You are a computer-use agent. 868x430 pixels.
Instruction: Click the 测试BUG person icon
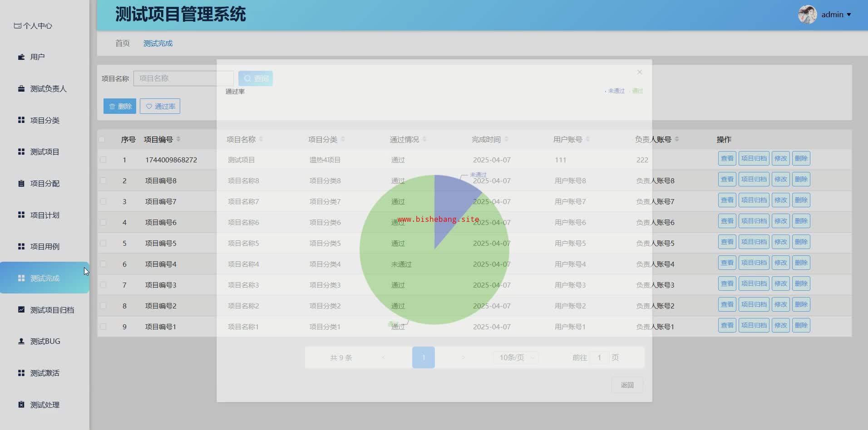[21, 342]
